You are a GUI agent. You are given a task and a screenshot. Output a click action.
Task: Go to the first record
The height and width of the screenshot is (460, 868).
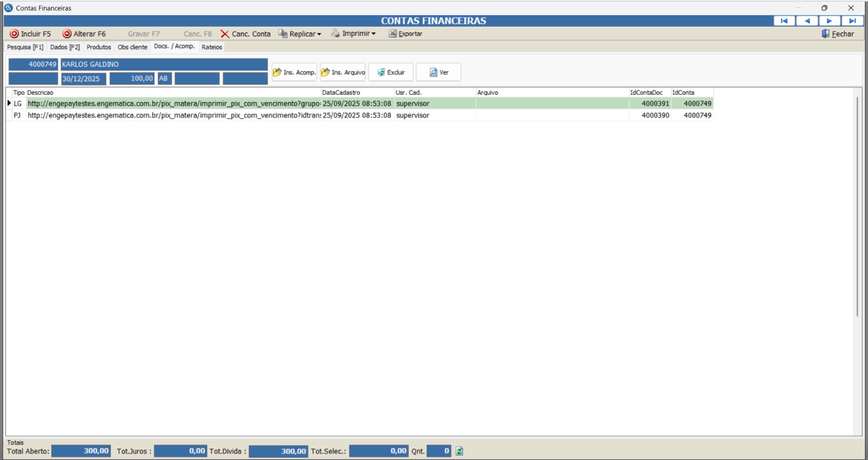point(784,21)
